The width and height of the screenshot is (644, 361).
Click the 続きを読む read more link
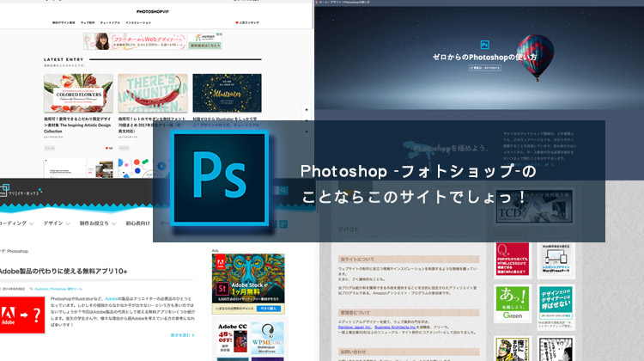pyautogui.click(x=182, y=335)
